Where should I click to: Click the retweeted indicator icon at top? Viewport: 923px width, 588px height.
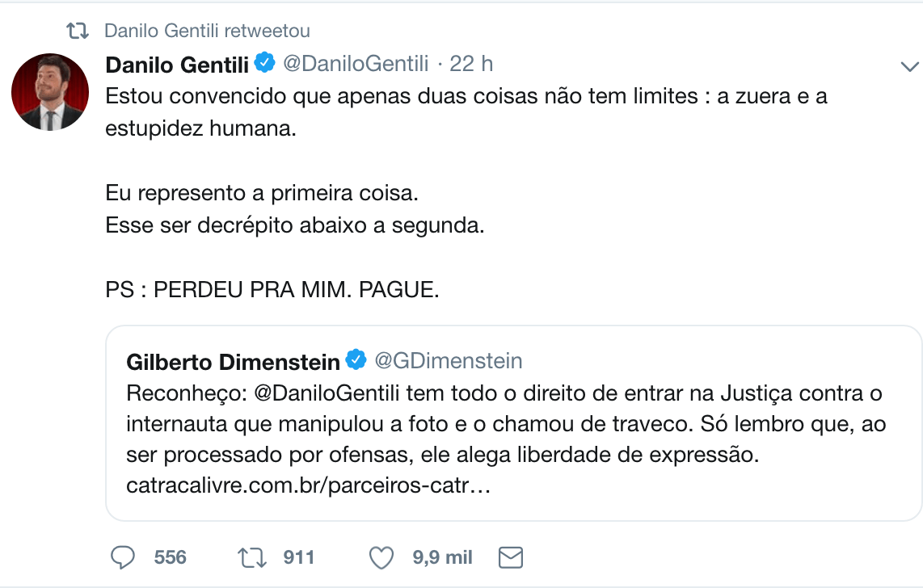point(78,31)
